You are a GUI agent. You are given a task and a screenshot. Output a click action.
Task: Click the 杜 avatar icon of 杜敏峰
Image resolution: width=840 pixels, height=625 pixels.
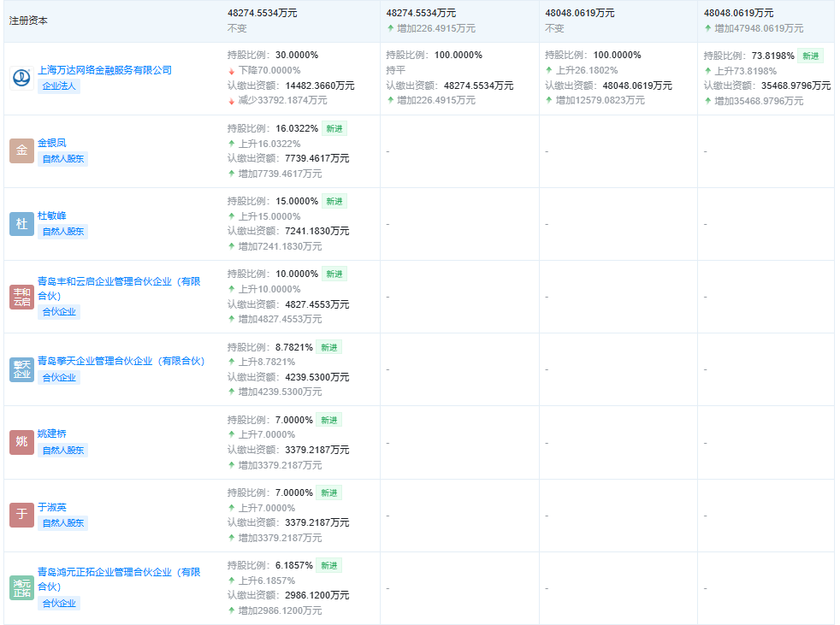[21, 223]
